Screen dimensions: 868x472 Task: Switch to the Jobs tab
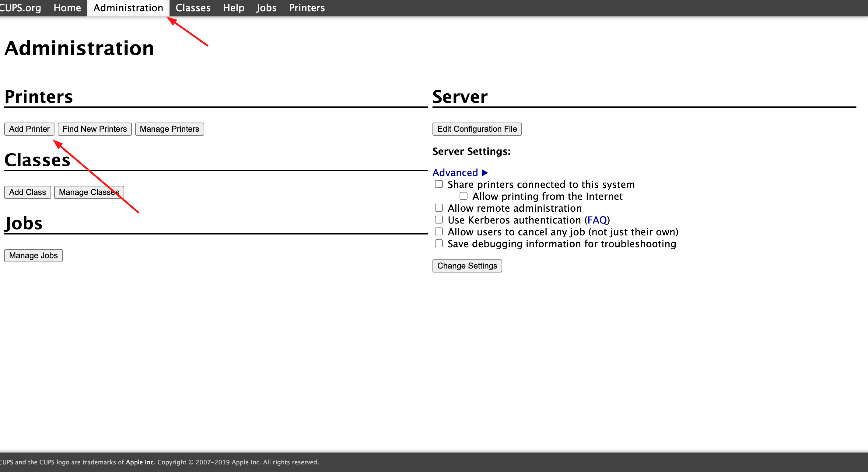[x=266, y=7]
